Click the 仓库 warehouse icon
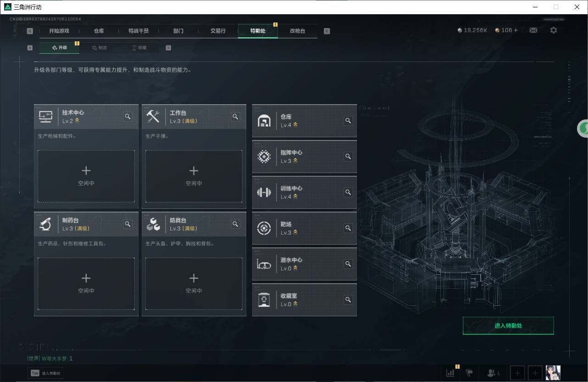Image resolution: width=588 pixels, height=382 pixels. [x=264, y=121]
